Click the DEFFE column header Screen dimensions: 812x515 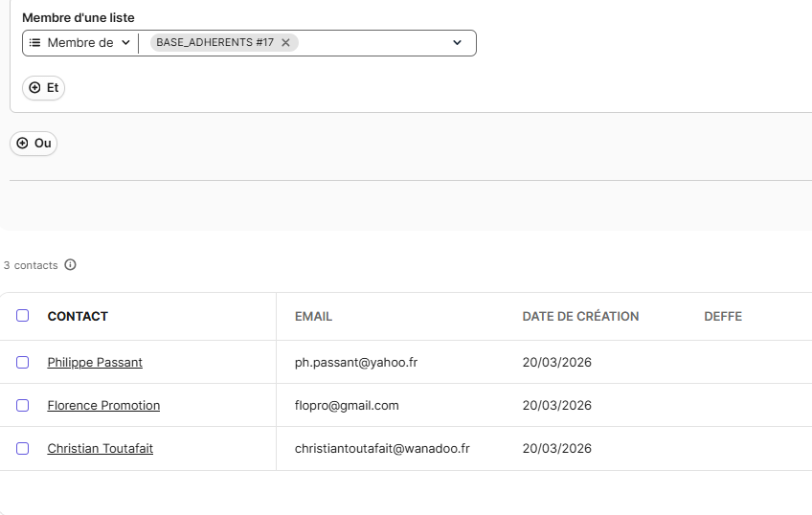pos(723,317)
